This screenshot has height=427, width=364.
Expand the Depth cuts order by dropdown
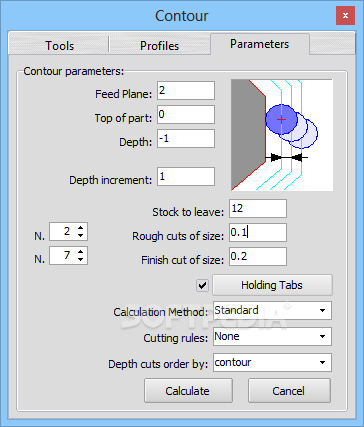point(272,363)
